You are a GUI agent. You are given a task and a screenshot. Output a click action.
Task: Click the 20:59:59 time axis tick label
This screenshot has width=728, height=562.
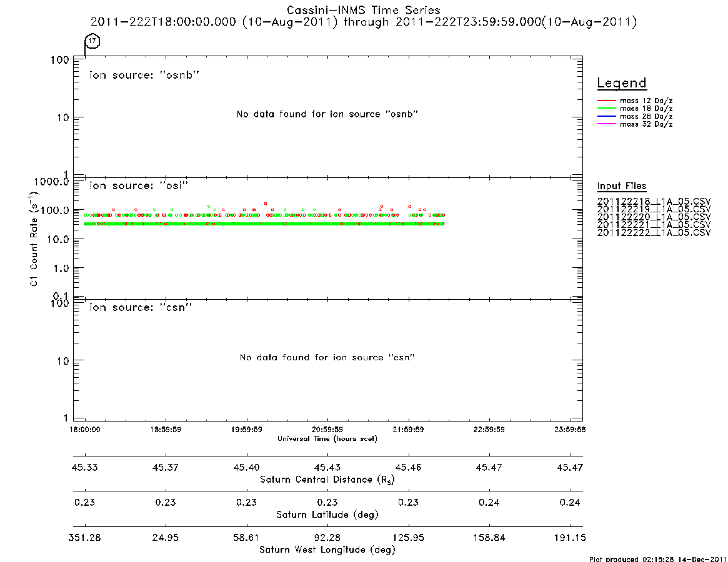(x=327, y=430)
